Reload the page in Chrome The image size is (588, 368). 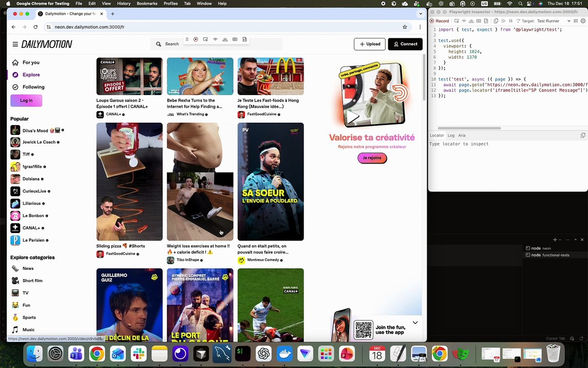pyautogui.click(x=35, y=27)
